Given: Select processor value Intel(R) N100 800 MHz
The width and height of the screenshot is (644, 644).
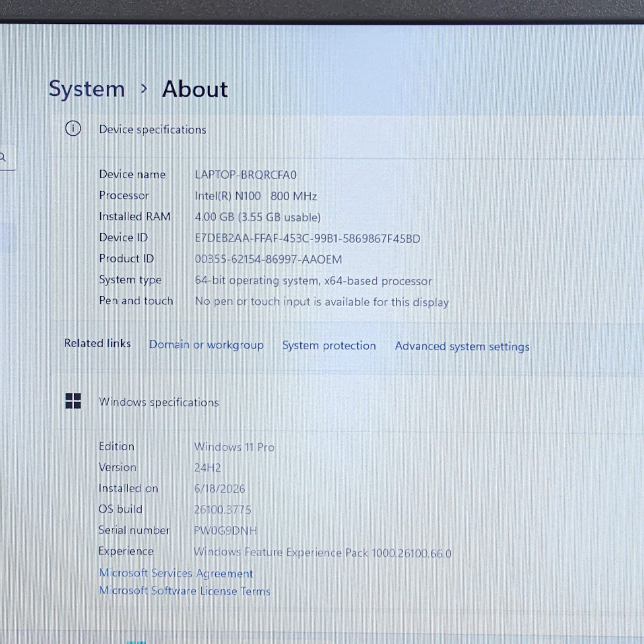Looking at the screenshot, I should pos(256,196).
